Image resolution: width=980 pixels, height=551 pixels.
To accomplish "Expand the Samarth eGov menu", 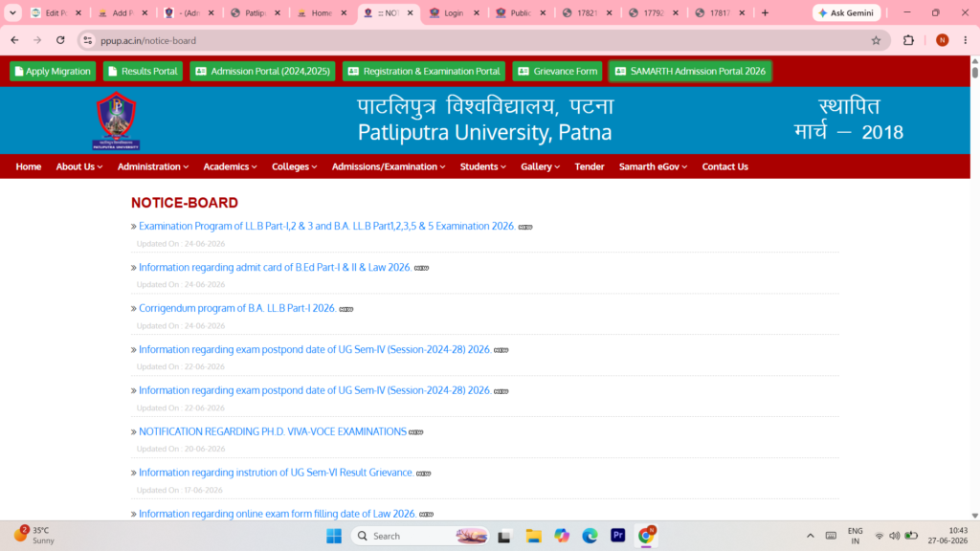I will 653,166.
